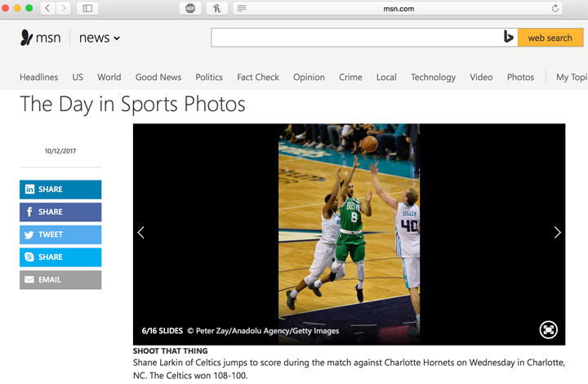Click the AdBlock Plus extension icon

point(190,8)
